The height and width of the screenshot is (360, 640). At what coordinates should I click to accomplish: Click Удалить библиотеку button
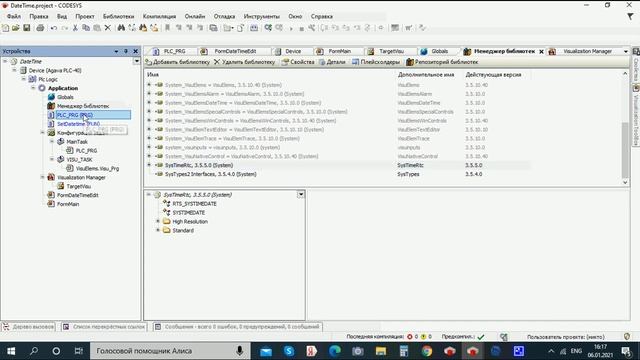(244, 62)
